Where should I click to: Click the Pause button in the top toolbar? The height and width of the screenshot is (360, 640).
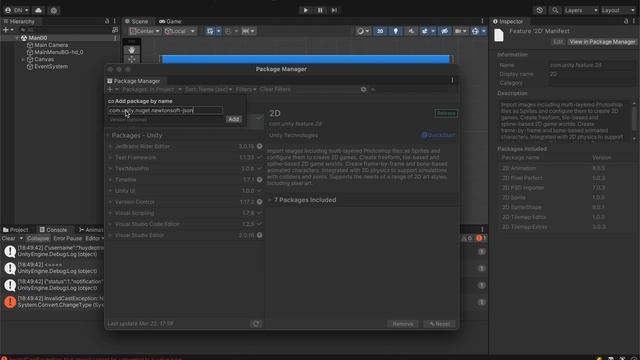tap(320, 10)
